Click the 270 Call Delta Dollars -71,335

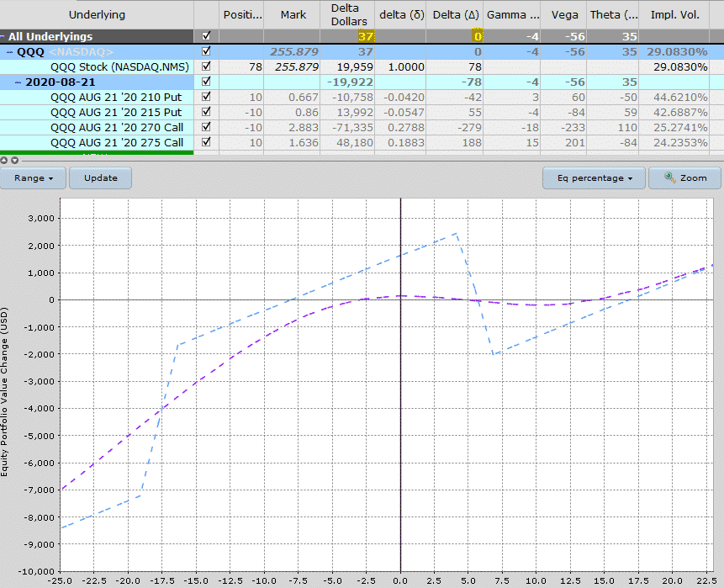tap(351, 128)
